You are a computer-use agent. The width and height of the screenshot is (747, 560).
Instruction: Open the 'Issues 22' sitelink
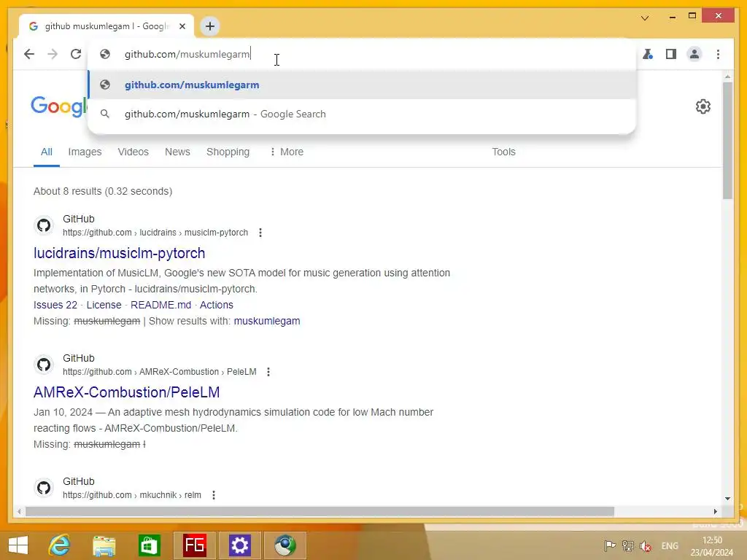(55, 306)
